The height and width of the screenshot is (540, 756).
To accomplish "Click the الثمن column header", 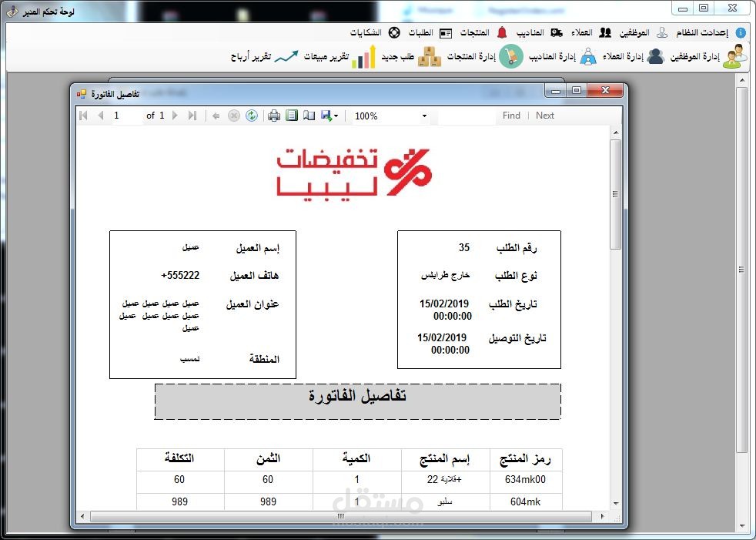I will tap(268, 460).
